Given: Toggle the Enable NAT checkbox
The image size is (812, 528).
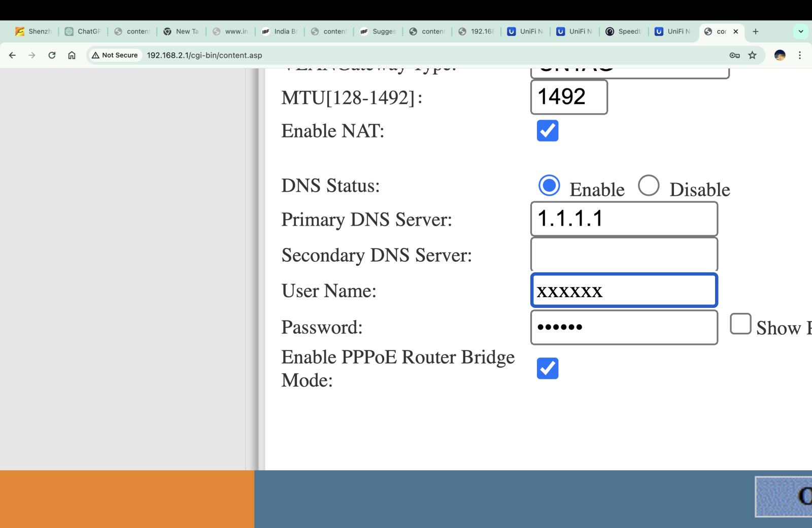Looking at the screenshot, I should pos(548,131).
